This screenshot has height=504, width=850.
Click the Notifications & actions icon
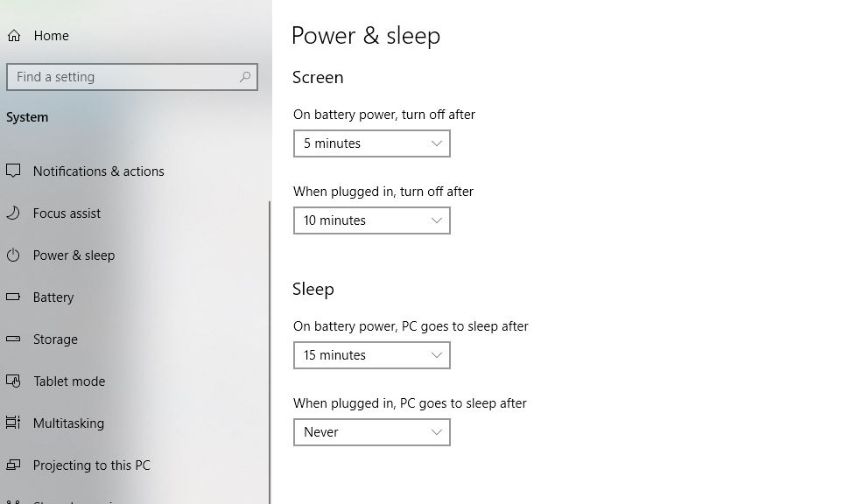pos(13,171)
